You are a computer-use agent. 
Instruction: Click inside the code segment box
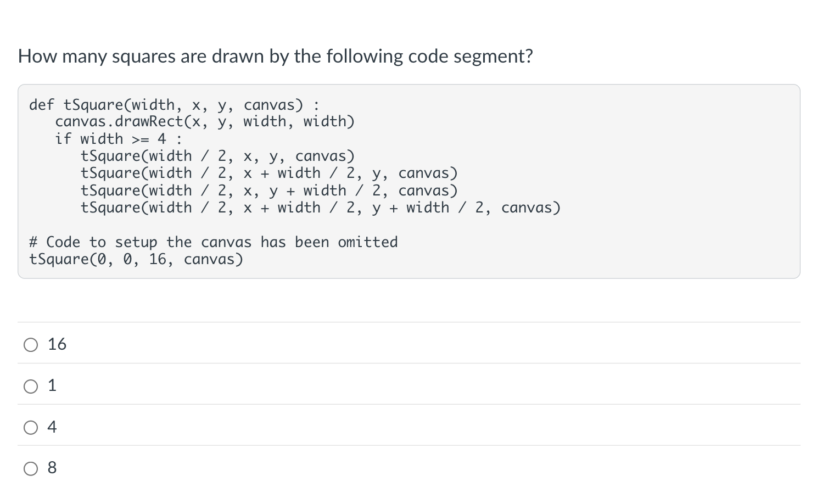[409, 181]
